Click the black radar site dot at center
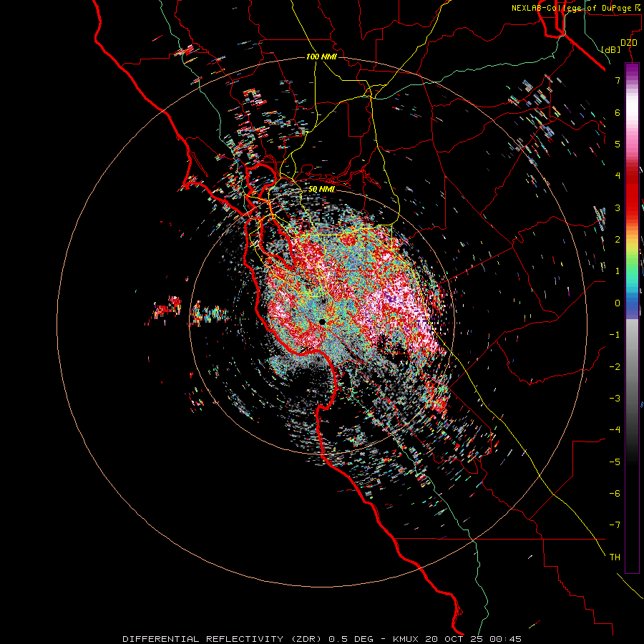644x644 pixels. [x=322, y=321]
